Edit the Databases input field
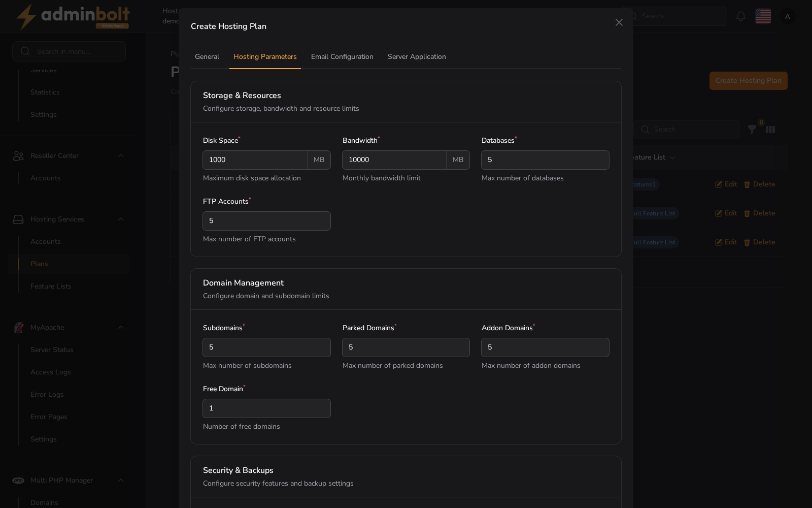Viewport: 812px width, 508px height. click(x=545, y=160)
